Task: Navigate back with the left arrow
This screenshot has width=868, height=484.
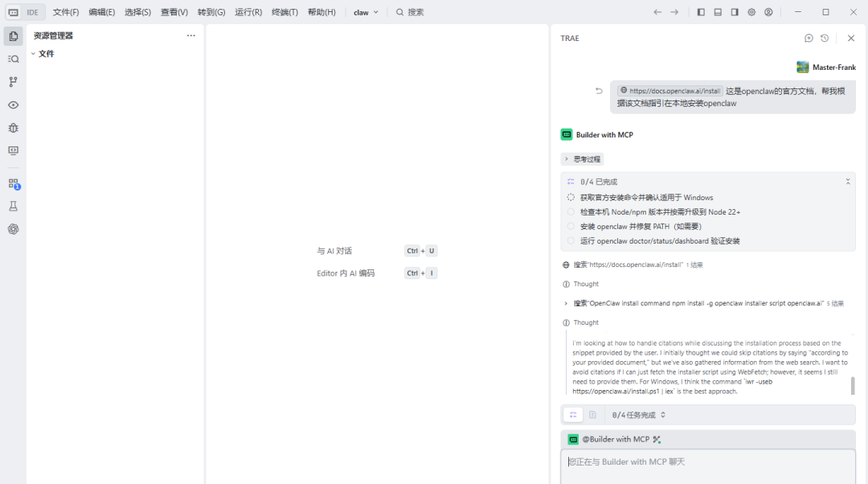Action: coord(657,12)
